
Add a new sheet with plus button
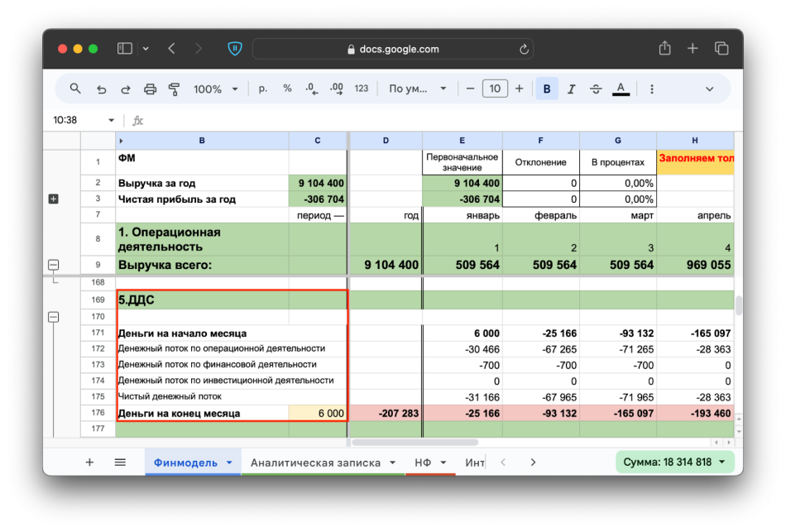(x=89, y=463)
